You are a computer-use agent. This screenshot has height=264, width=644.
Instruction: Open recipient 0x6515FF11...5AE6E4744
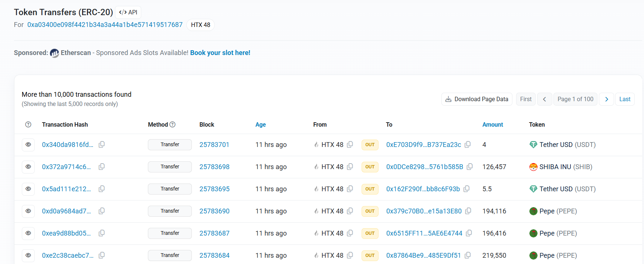coord(424,233)
